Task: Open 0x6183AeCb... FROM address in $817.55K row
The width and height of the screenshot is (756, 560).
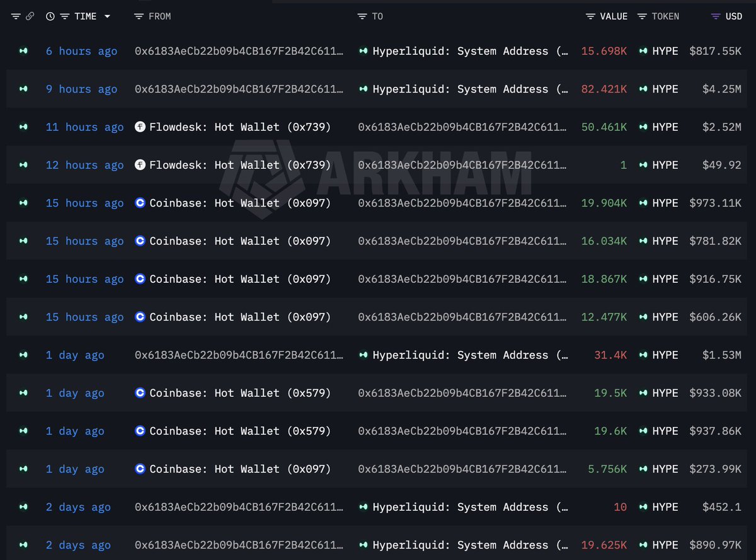Action: tap(239, 51)
